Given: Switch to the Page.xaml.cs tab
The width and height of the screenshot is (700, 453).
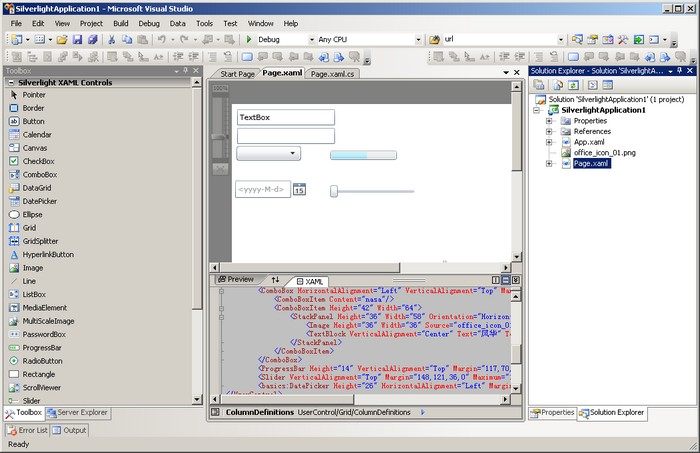Looking at the screenshot, I should 332,74.
